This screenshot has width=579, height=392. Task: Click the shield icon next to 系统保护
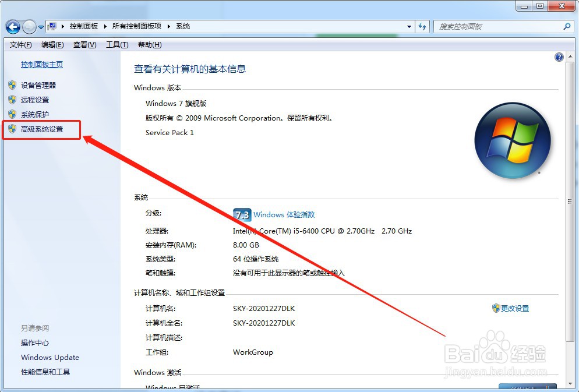pyautogui.click(x=12, y=114)
